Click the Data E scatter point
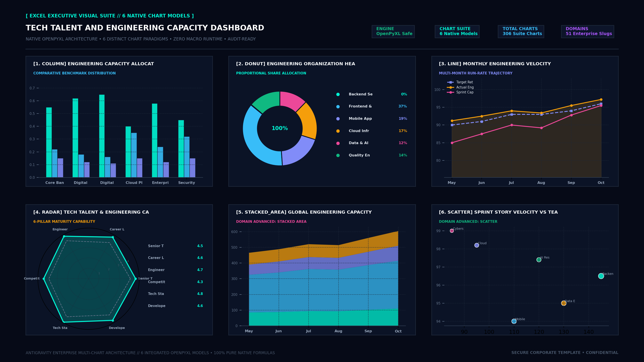This screenshot has width=644, height=362. pyautogui.click(x=564, y=303)
